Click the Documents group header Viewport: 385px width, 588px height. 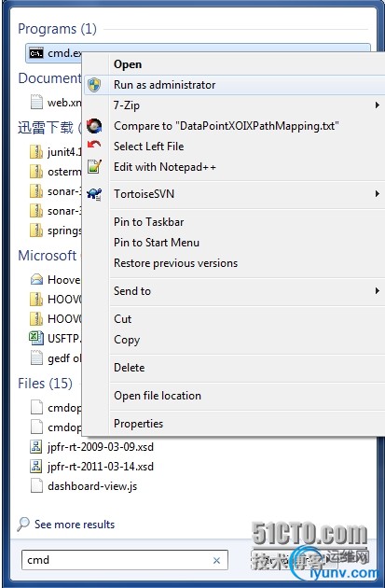pyautogui.click(x=49, y=78)
